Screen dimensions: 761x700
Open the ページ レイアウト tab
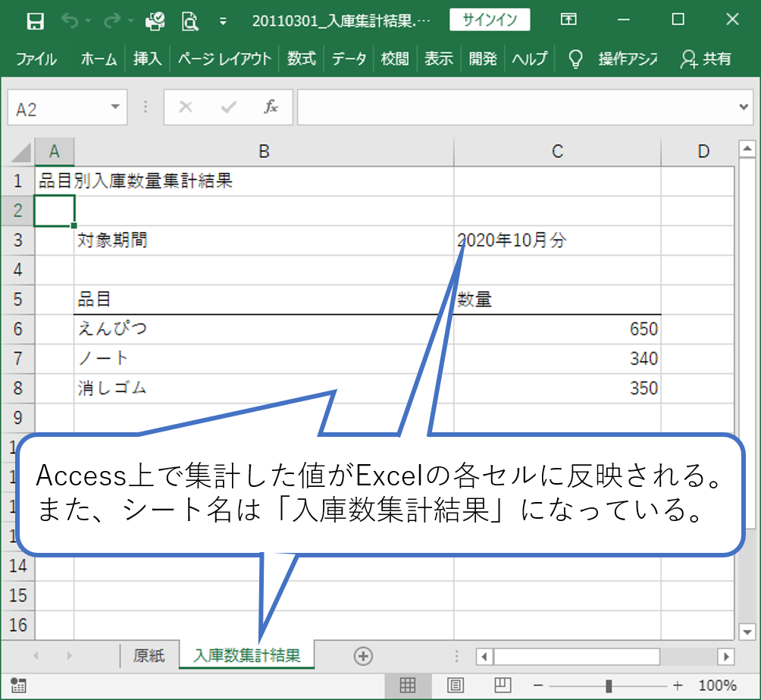224,59
